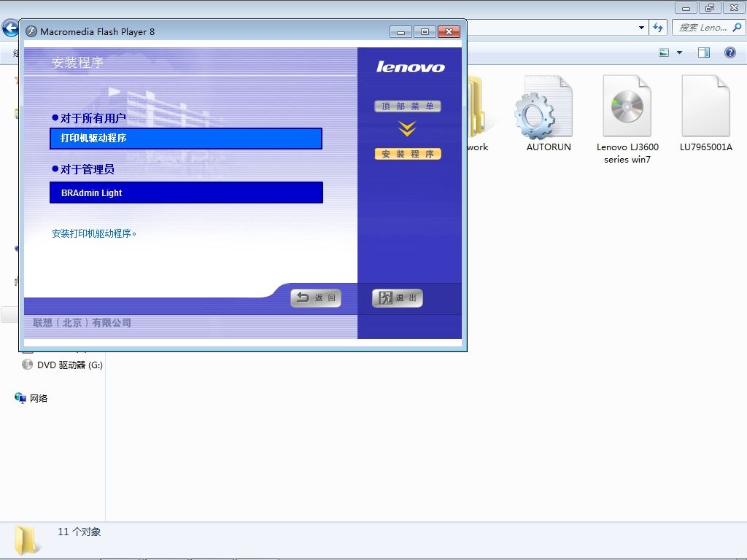Install the 打印机驱动程序 printer driver
747x560 pixels.
tap(186, 139)
